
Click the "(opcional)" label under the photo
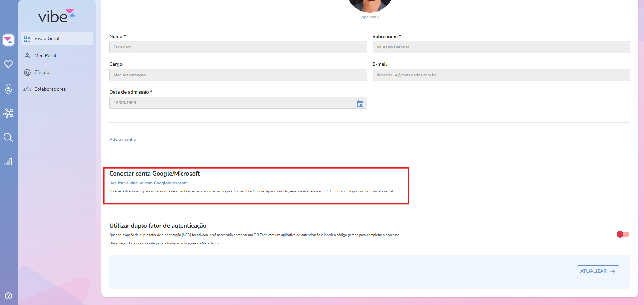click(x=370, y=17)
